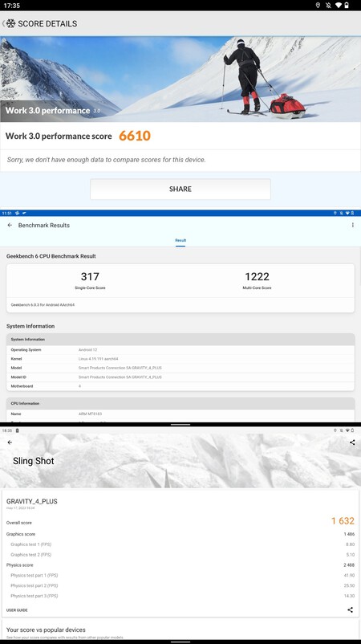Tap the muted notifications bell in the top status bar
This screenshot has height=644, width=361.
tap(328, 6)
